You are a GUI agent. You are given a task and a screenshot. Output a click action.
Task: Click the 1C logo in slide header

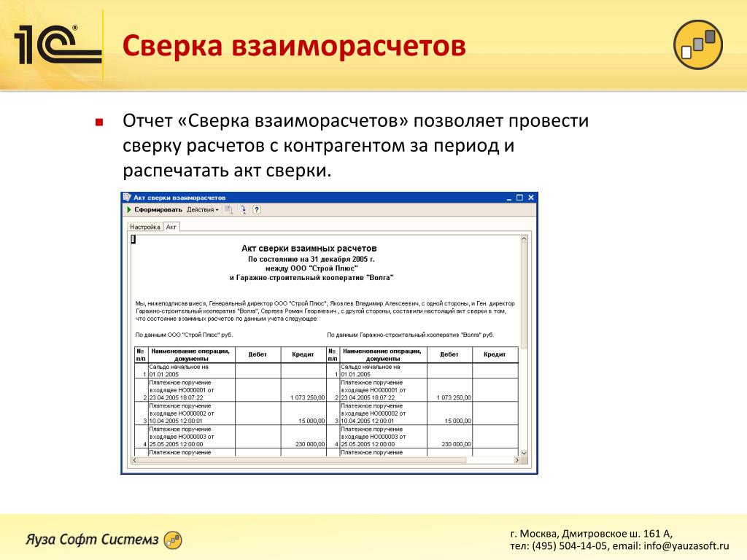click(57, 44)
